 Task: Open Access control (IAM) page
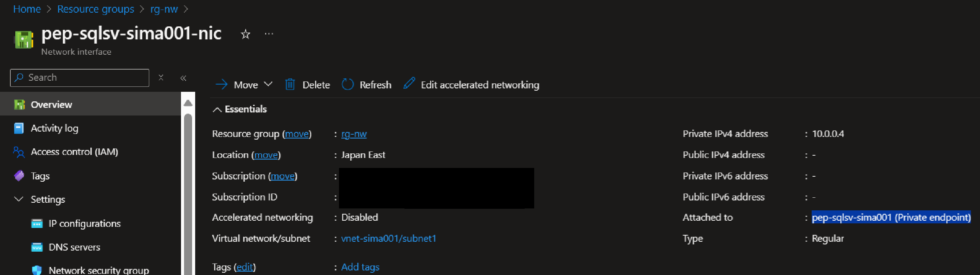pos(74,152)
